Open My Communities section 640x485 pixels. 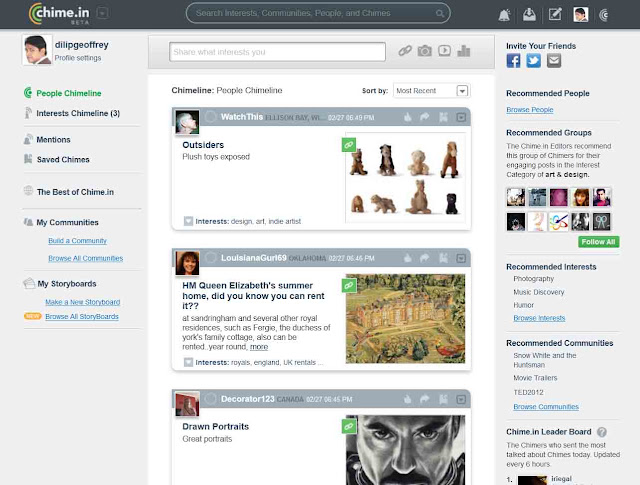[67, 222]
